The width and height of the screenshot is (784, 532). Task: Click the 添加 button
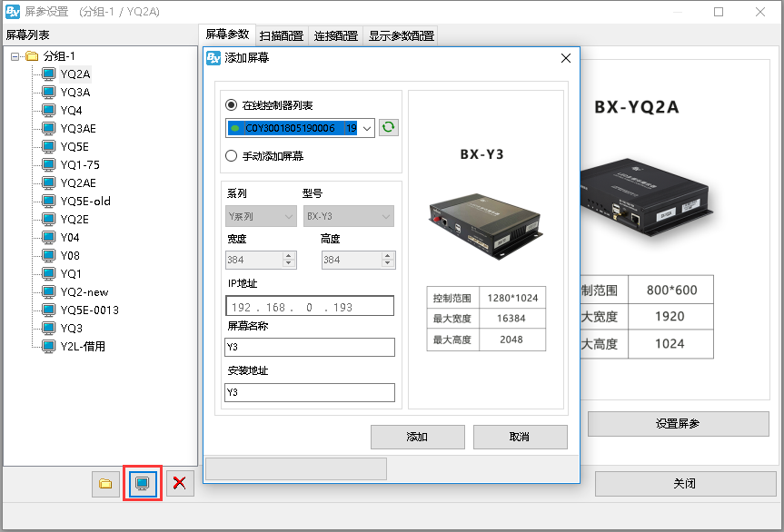coord(417,437)
